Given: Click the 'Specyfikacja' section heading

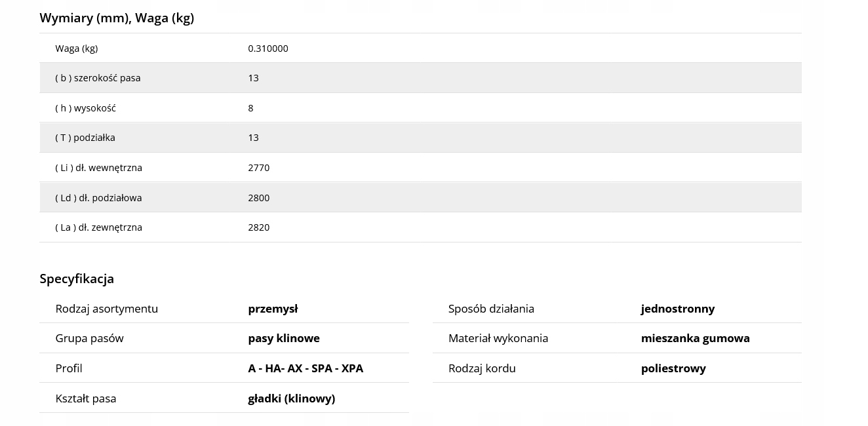Looking at the screenshot, I should click(x=77, y=279).
